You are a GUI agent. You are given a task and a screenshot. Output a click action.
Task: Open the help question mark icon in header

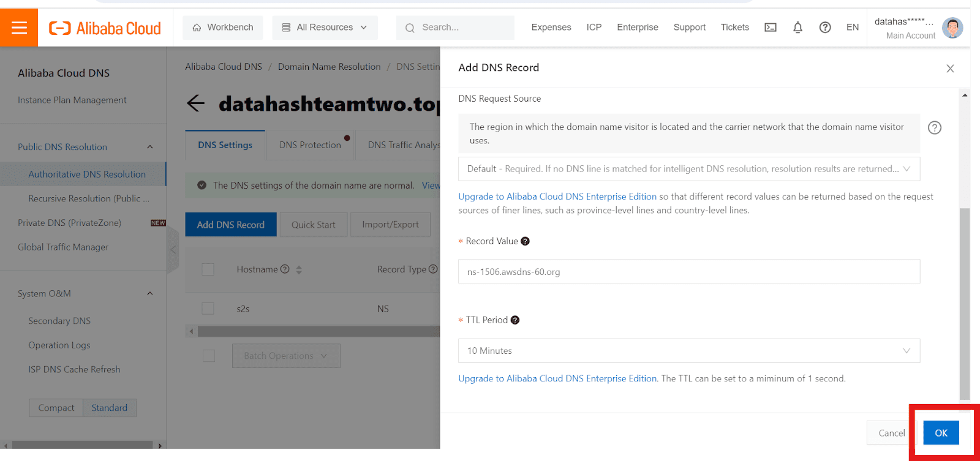pos(825,28)
